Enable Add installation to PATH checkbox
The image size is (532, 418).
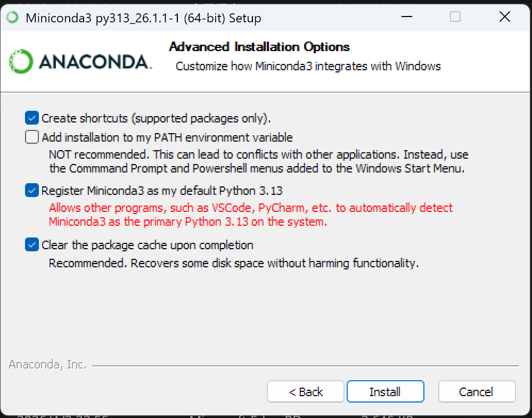(31, 137)
